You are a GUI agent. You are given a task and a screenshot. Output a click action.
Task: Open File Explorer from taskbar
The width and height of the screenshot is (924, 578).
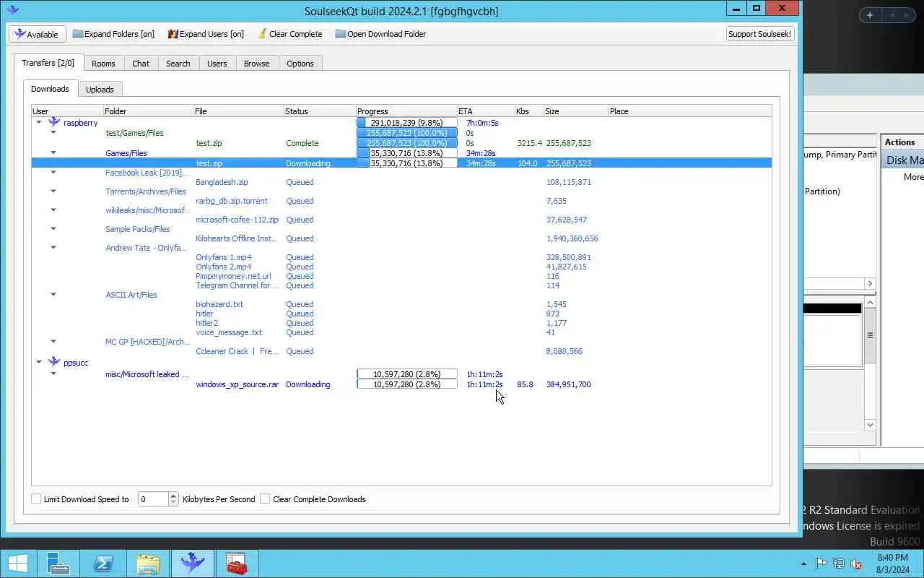[147, 564]
